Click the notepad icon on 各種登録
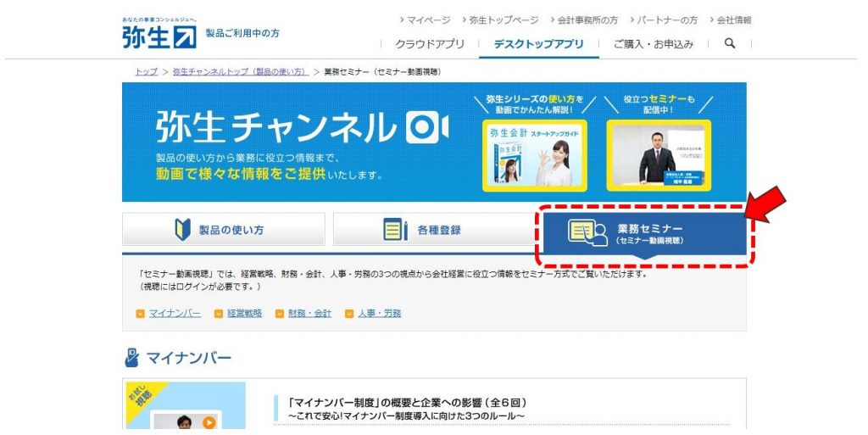 click(395, 229)
